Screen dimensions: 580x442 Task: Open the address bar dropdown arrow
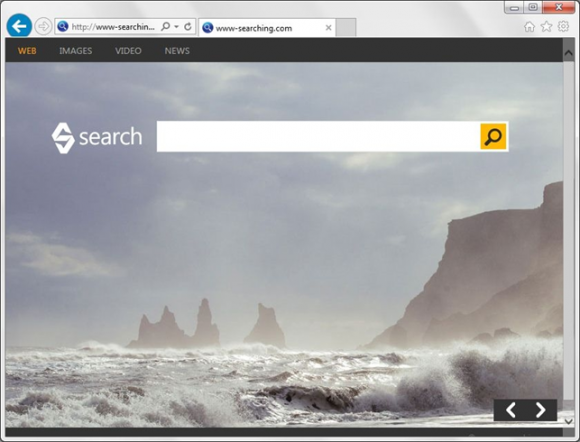[x=176, y=27]
